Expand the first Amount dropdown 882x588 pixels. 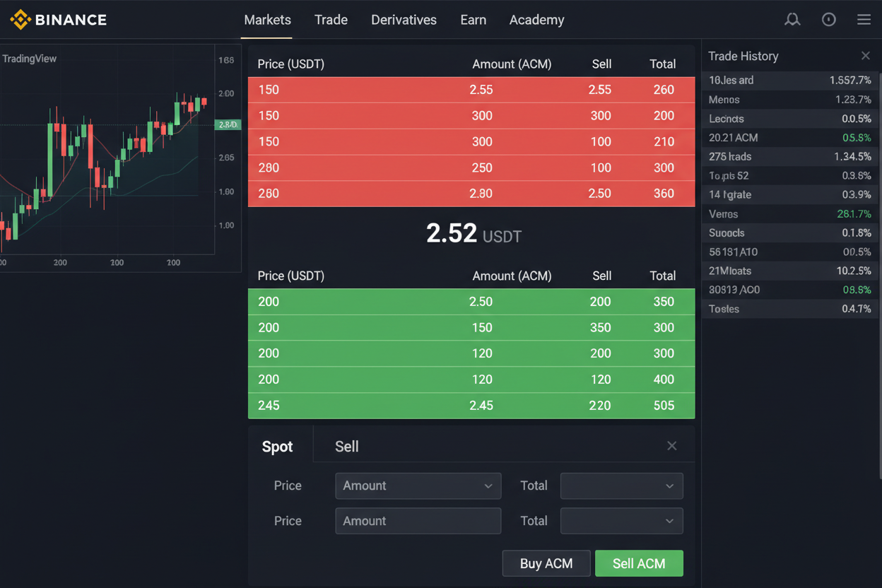coord(418,486)
